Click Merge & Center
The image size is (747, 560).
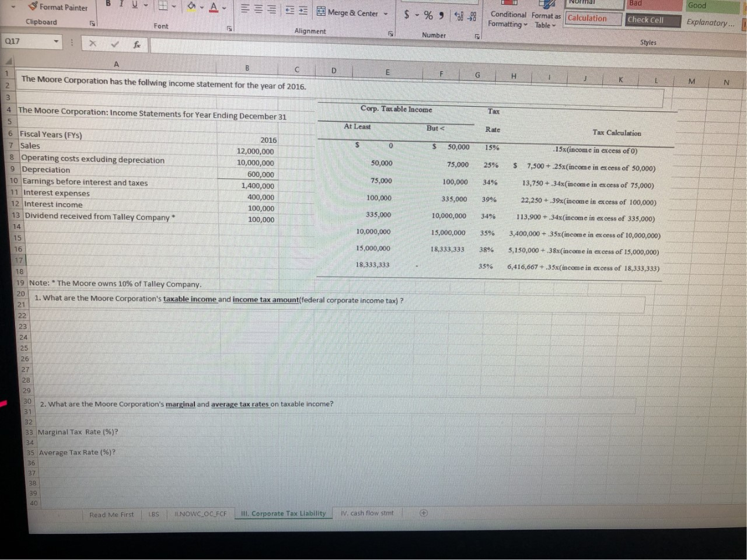(348, 13)
